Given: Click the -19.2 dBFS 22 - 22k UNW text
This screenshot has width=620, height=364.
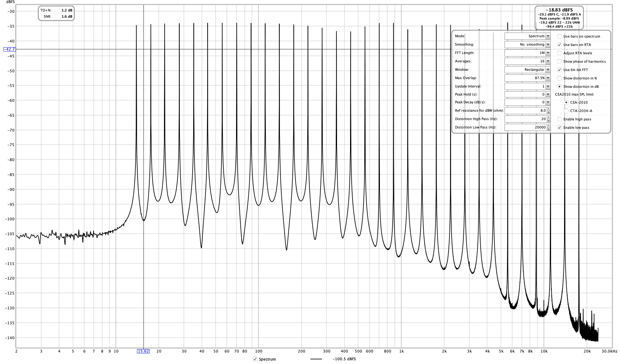Looking at the screenshot, I should [x=559, y=22].
